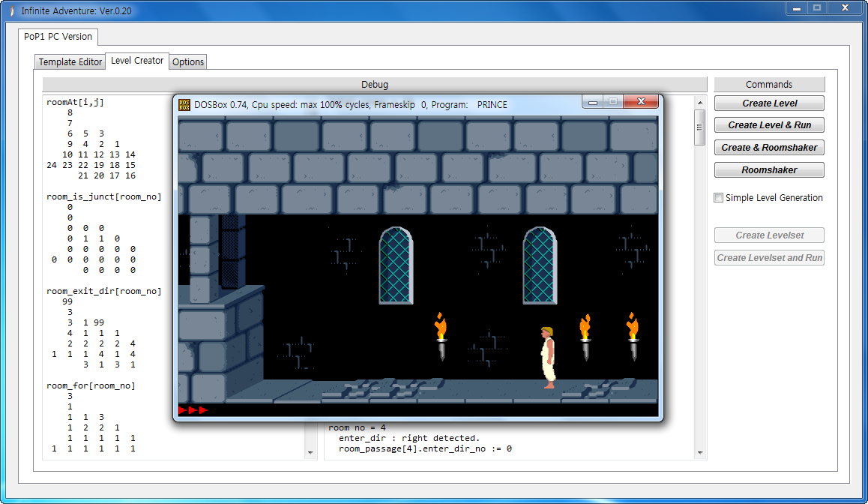Click the row '21 20 17 16'

(107, 175)
